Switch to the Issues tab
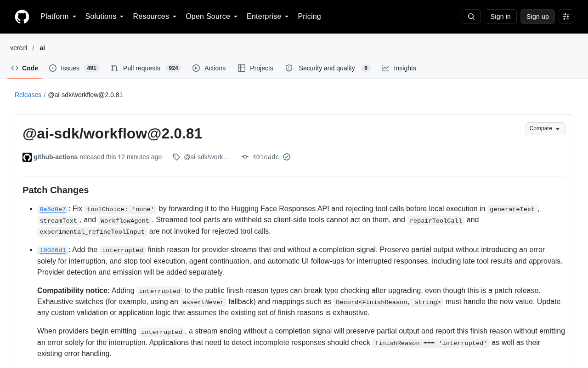Viewport: 588px width, 368px height. [x=74, y=68]
